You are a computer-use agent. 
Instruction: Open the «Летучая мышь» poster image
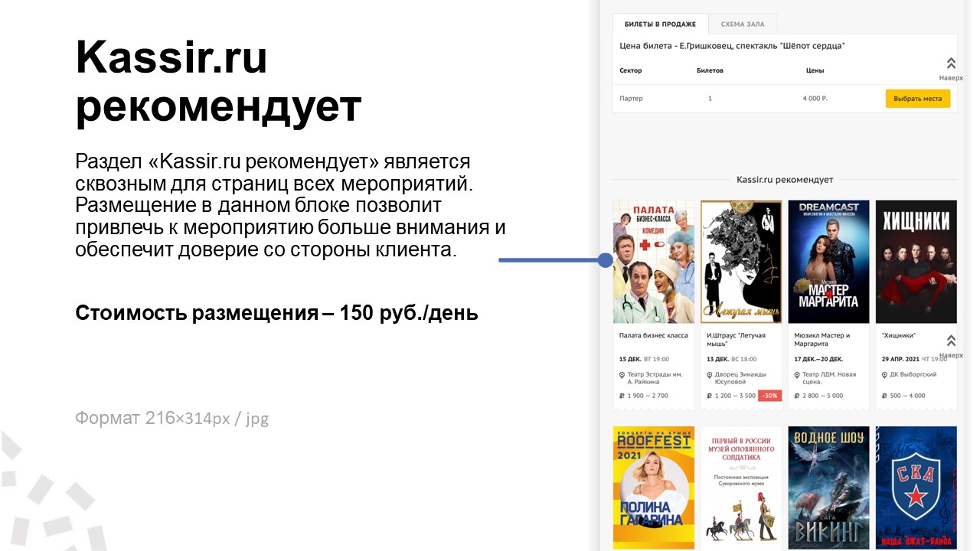741,262
